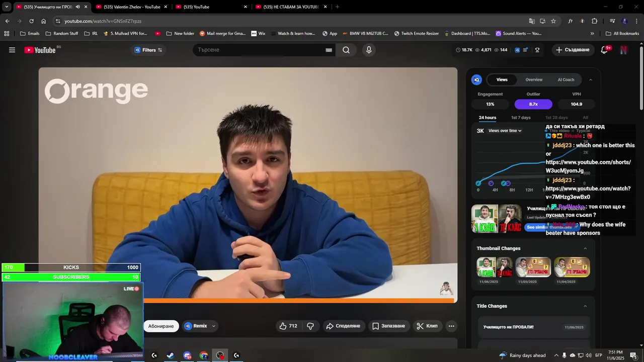Open the YouTube hamburger guide menu

tap(12, 50)
